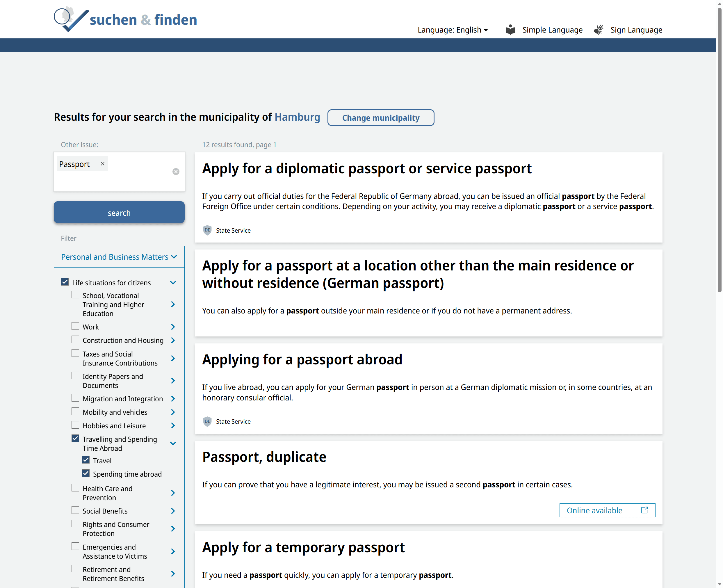Check the Identity Papers and Documents checkbox
723x588 pixels.
(75, 376)
